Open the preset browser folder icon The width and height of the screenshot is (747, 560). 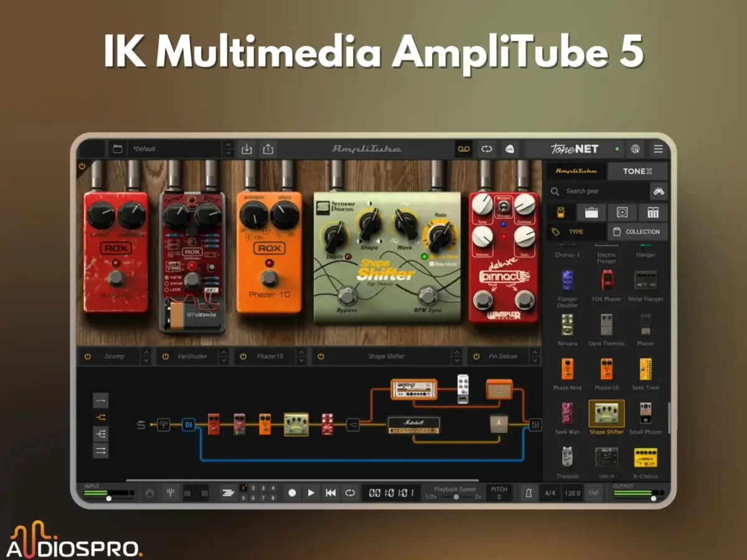click(117, 149)
